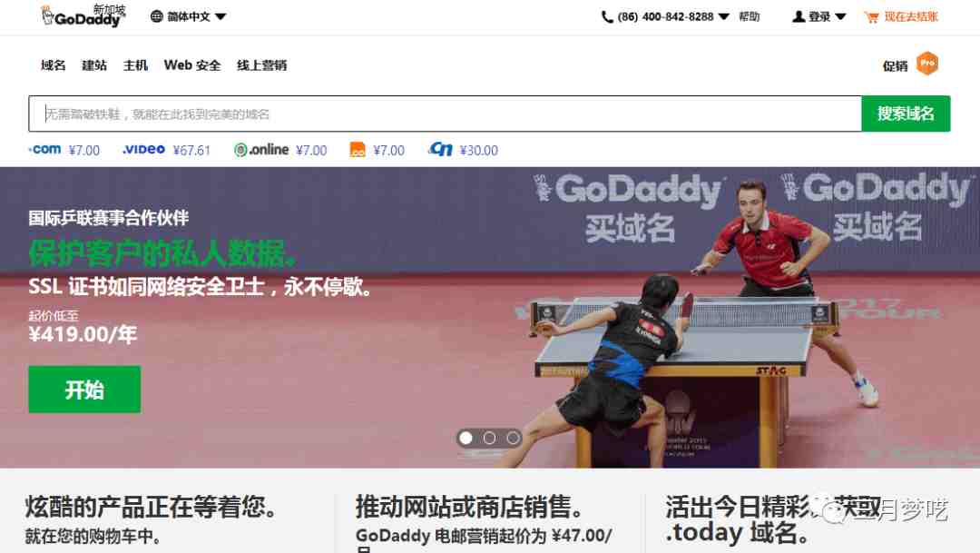Open the orange shopping cart icon
Viewport: 980px width, 553px height.
(x=870, y=17)
